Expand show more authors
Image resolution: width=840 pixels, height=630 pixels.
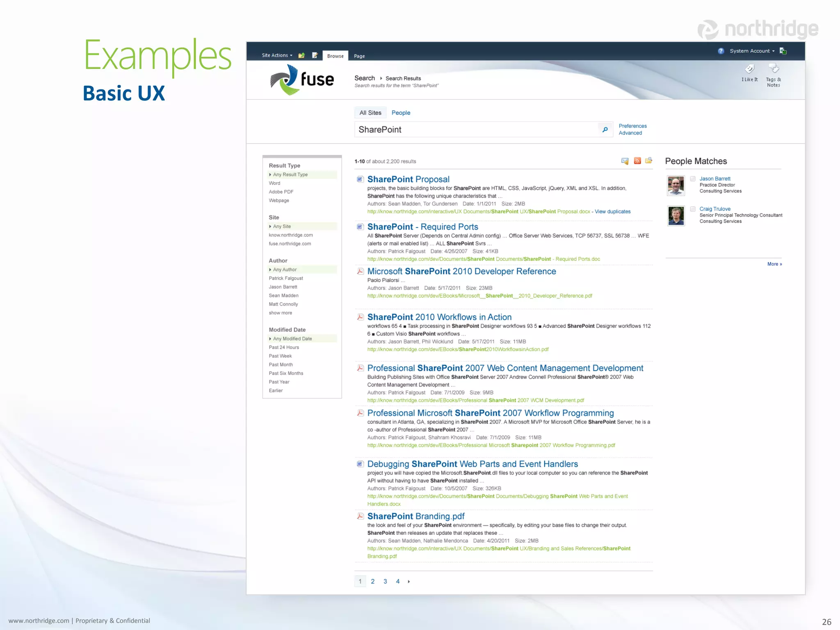tap(281, 313)
